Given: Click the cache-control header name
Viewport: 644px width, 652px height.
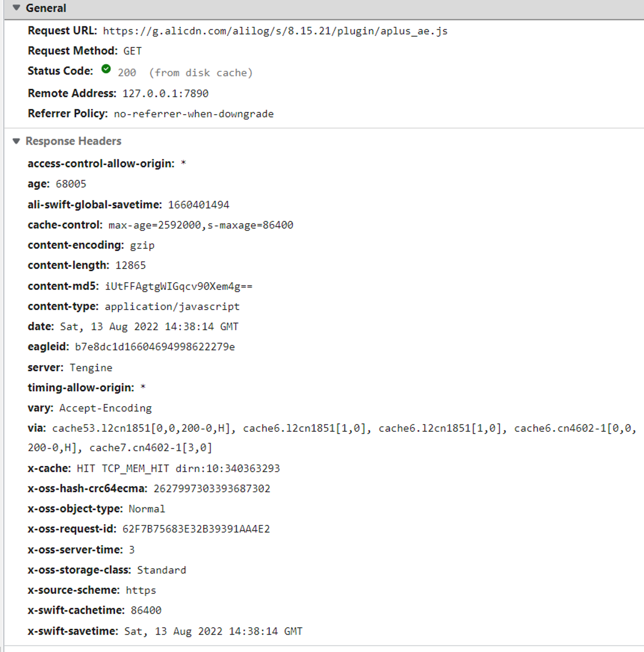Looking at the screenshot, I should tap(65, 225).
